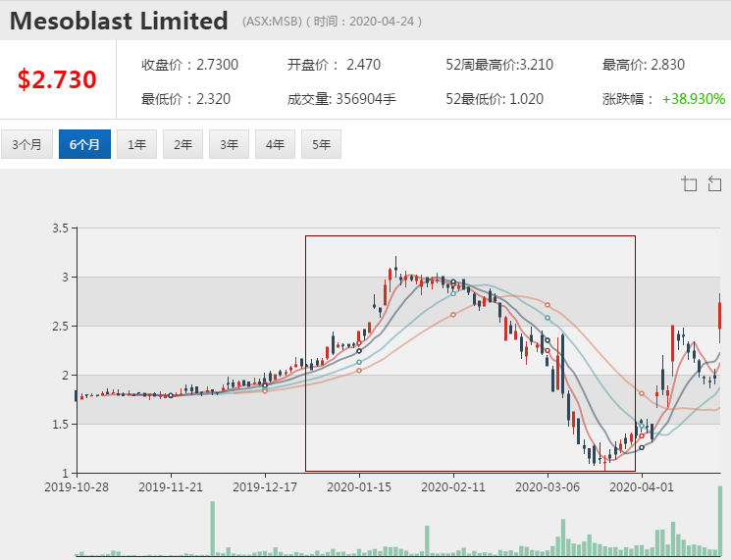Click the 52周最高价:3.210 value
Screen dimensions: 731x560
click(499, 65)
